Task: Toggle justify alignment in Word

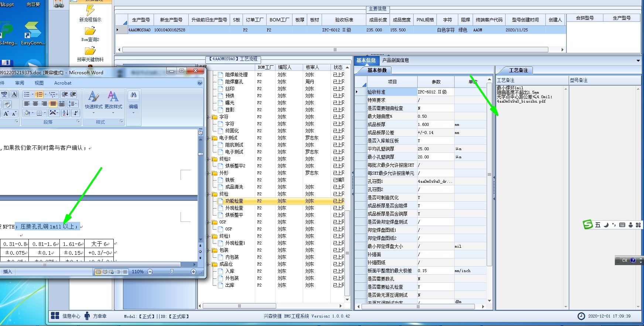Action: (53, 104)
